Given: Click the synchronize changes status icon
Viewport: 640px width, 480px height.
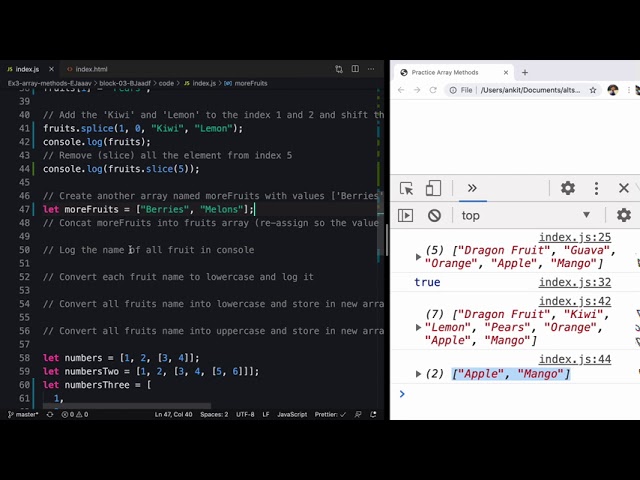Looking at the screenshot, I should (50, 414).
